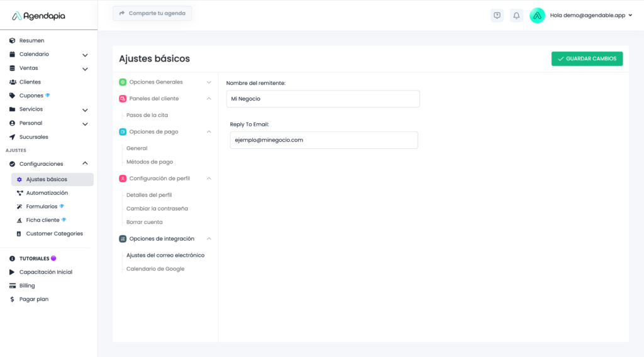Click the Opciones Generales green icon
Screen dimensions: 644x357
coord(123,82)
